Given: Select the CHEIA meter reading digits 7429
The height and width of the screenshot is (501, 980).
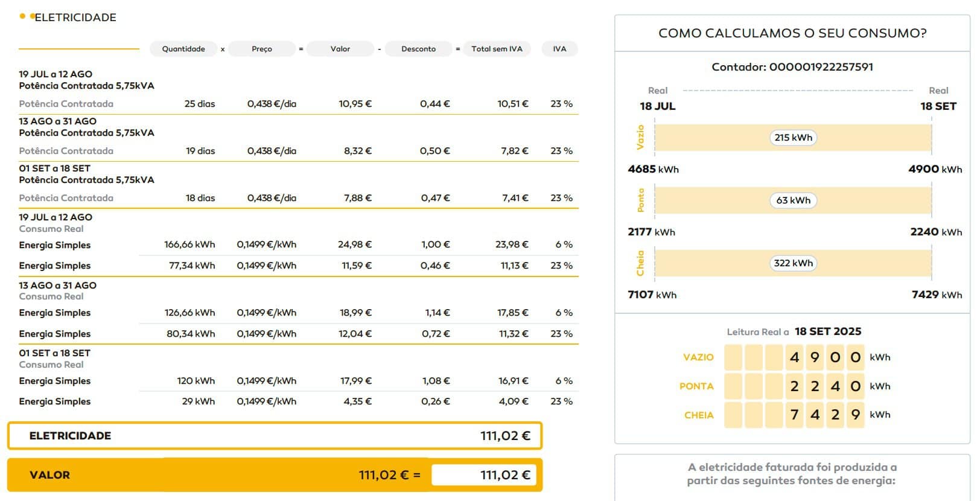Looking at the screenshot, I should pyautogui.click(x=825, y=415).
